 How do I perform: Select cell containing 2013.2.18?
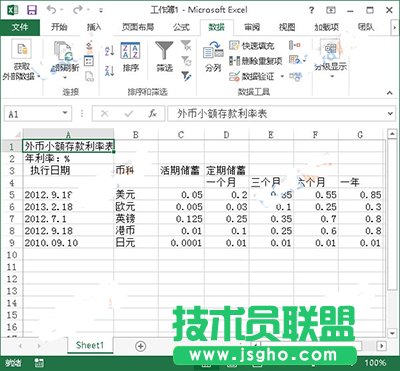[68, 207]
